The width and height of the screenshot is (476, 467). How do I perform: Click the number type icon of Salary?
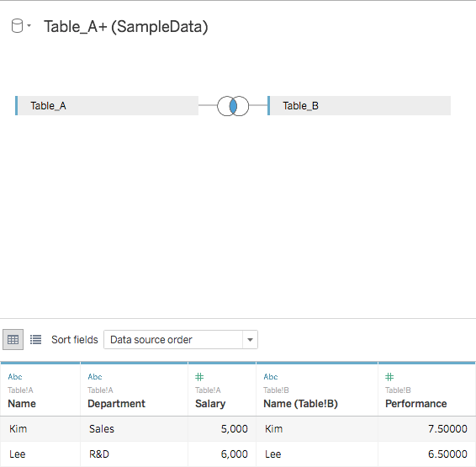coord(199,377)
